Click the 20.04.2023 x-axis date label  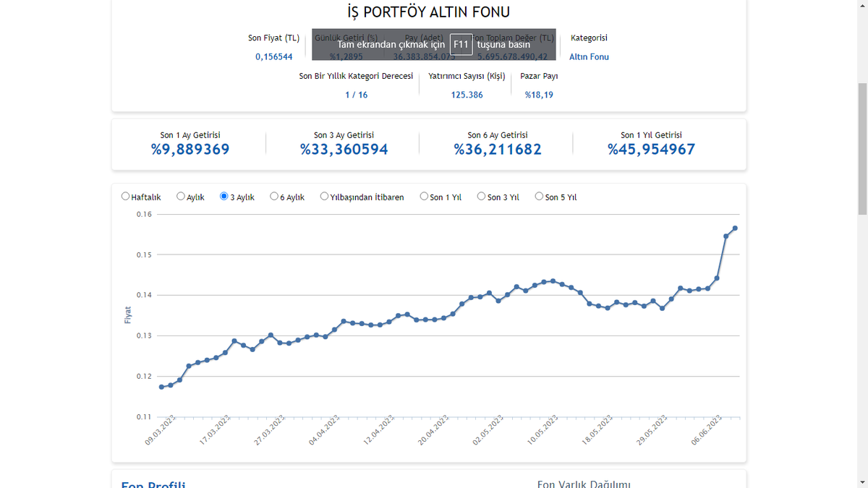coord(434,431)
